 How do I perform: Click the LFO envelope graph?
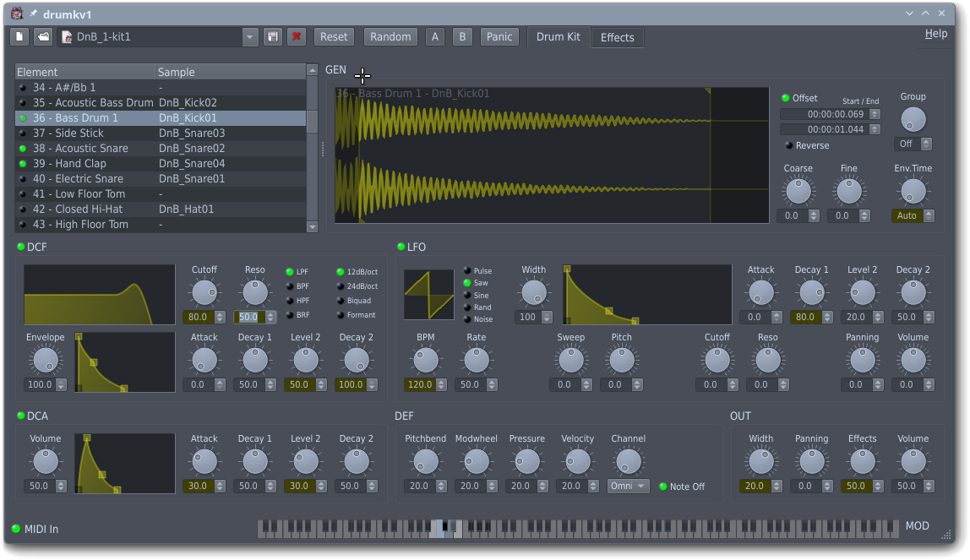point(648,295)
